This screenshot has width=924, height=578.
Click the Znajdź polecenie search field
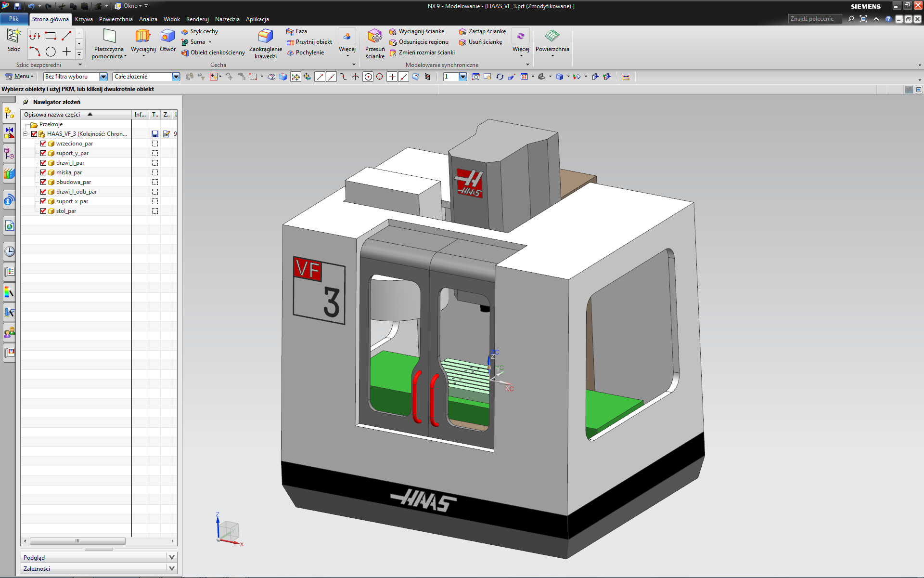click(814, 19)
